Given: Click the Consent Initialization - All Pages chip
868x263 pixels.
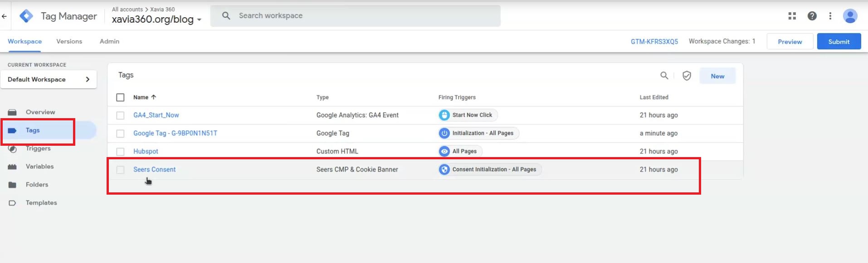Looking at the screenshot, I should coord(490,169).
